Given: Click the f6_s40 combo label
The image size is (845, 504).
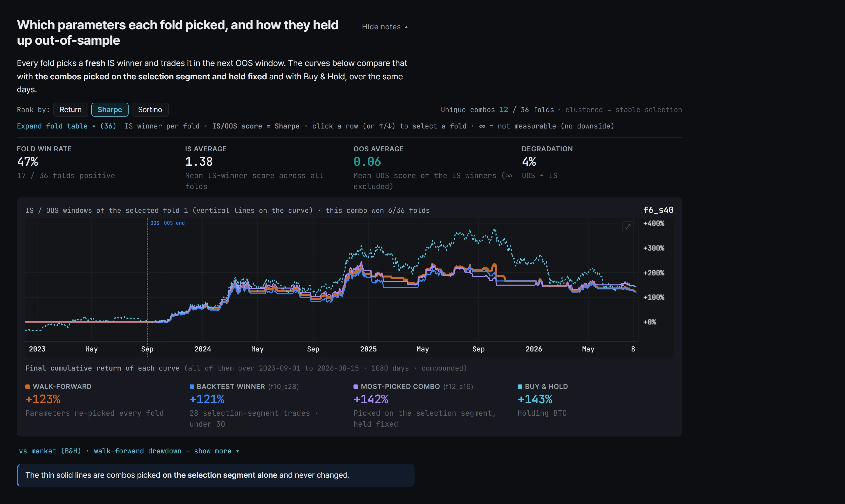Looking at the screenshot, I should point(658,210).
